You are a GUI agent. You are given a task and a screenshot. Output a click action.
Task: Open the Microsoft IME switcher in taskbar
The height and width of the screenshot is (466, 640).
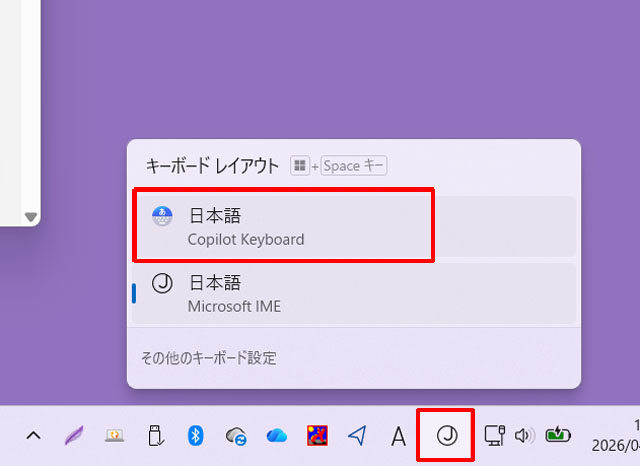tap(445, 435)
